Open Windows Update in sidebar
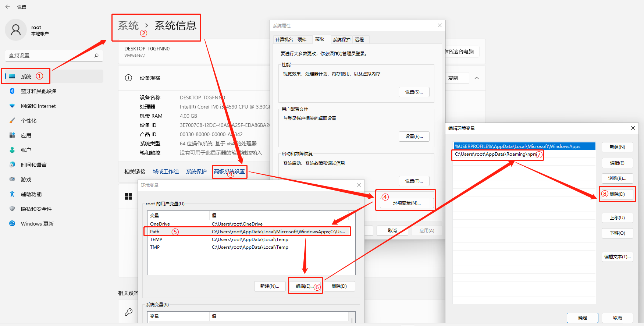Screen dimensions: 644x326 [x=37, y=224]
